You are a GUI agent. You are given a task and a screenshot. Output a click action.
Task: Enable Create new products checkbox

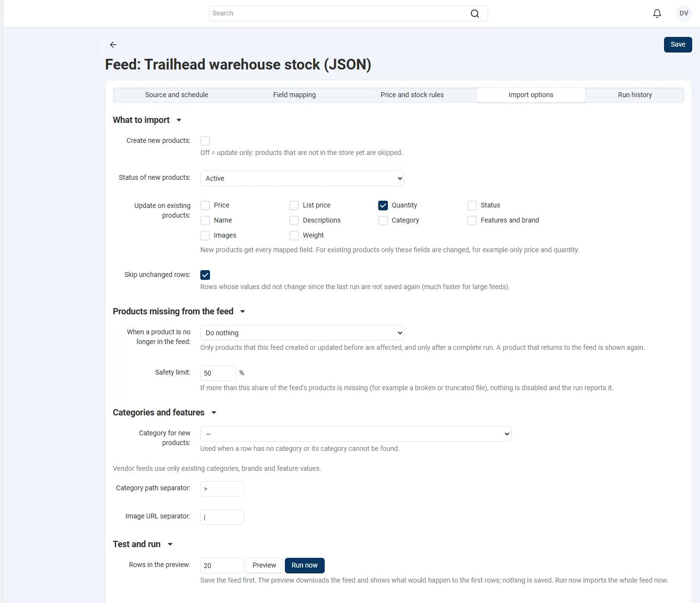tap(205, 141)
